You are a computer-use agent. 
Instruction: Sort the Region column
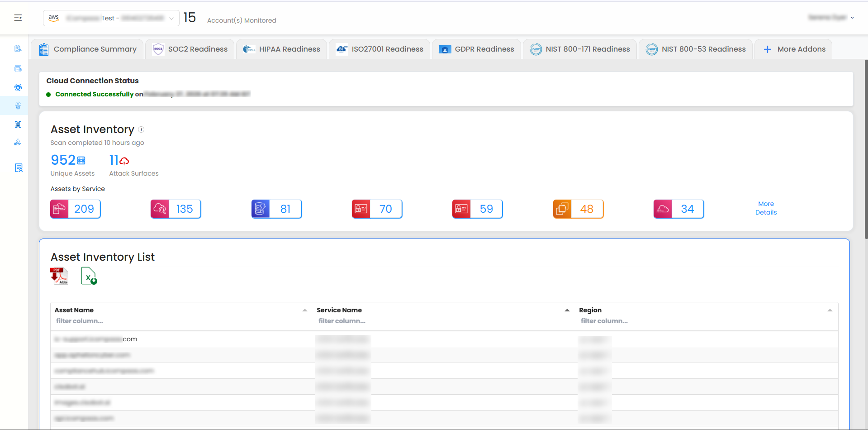pyautogui.click(x=830, y=310)
